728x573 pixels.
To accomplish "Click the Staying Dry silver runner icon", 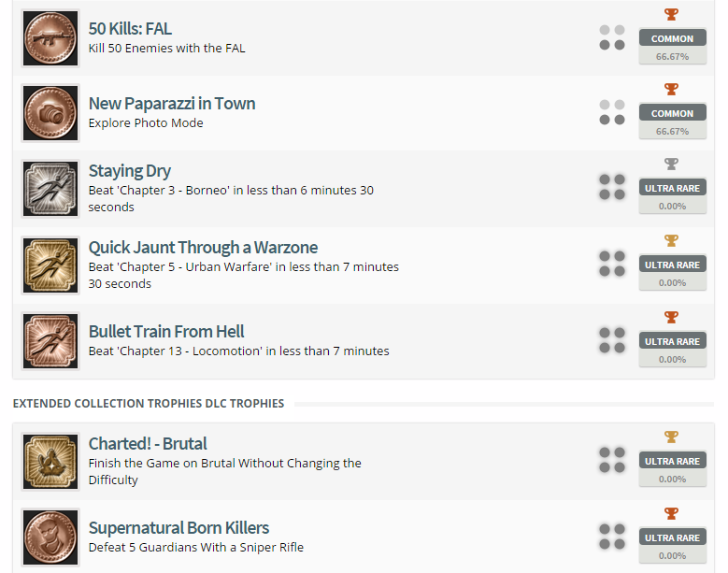I will (50, 189).
